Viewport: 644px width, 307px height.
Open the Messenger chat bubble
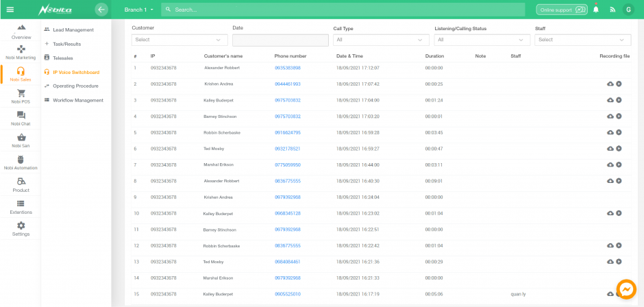click(626, 289)
